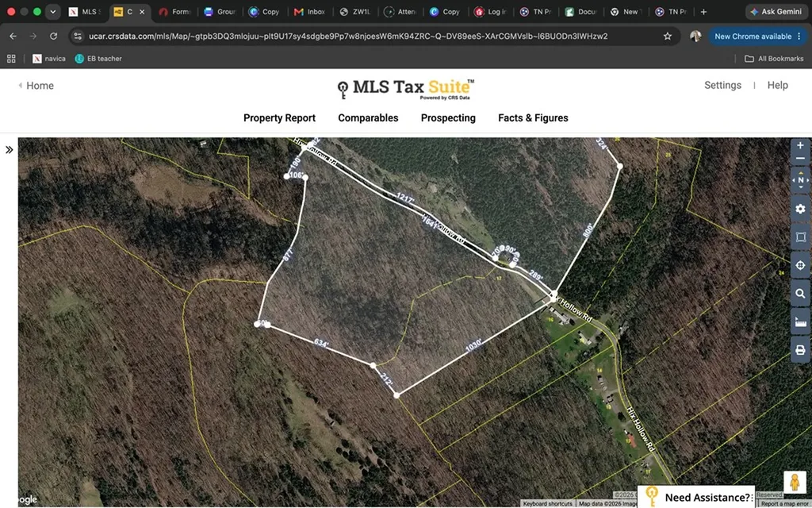Click the address bar URL
Viewport: 812px width, 508px height.
click(348, 36)
